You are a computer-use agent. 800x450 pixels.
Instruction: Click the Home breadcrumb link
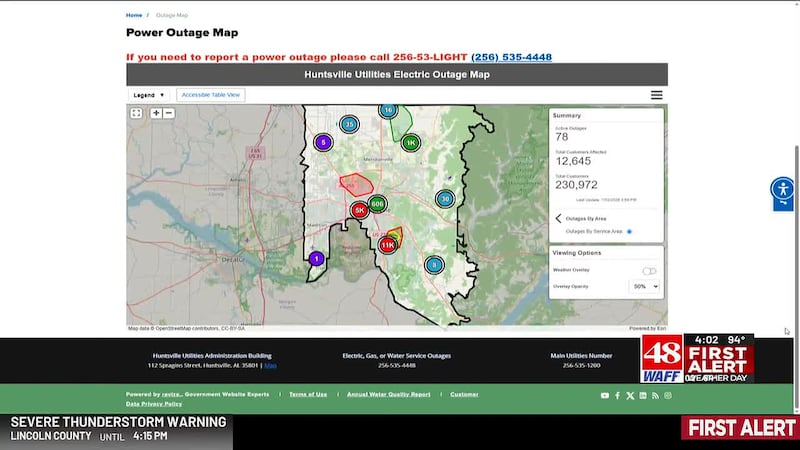(x=134, y=15)
